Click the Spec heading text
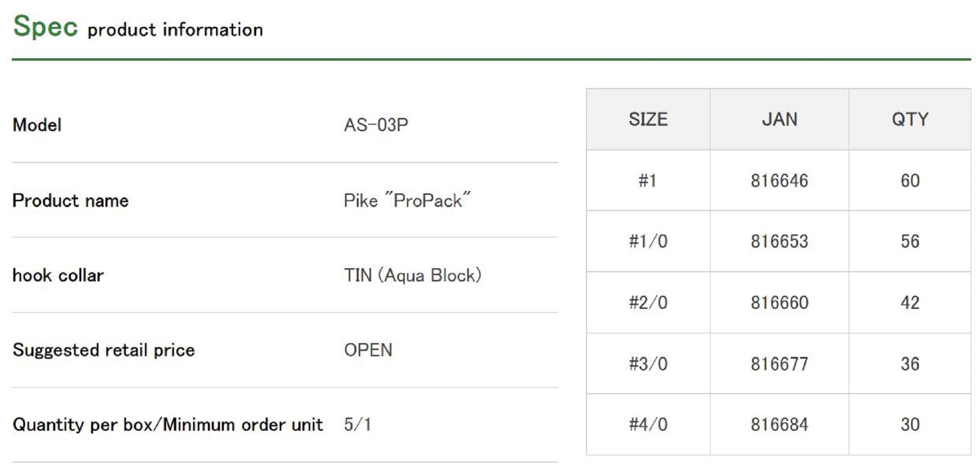 pos(45,26)
